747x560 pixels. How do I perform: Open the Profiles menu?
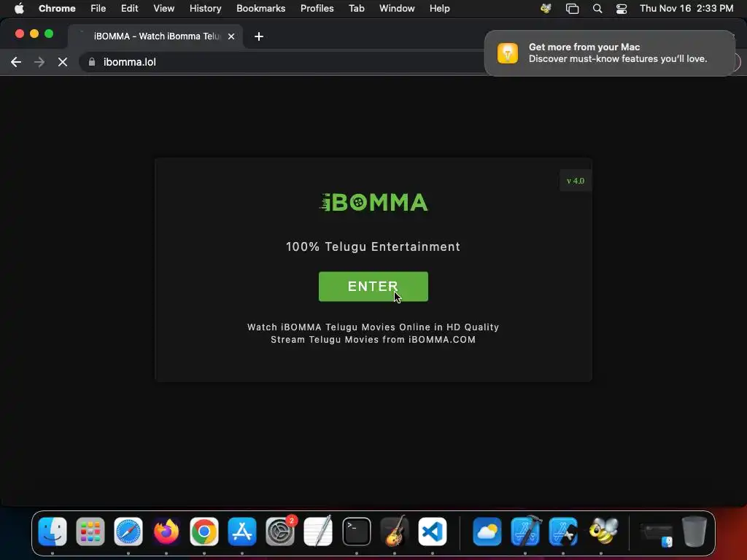[317, 8]
